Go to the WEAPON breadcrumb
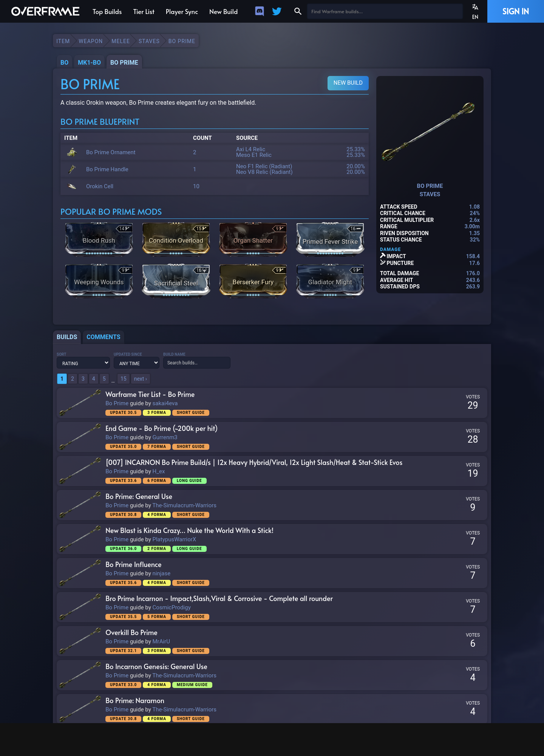 pos(91,41)
